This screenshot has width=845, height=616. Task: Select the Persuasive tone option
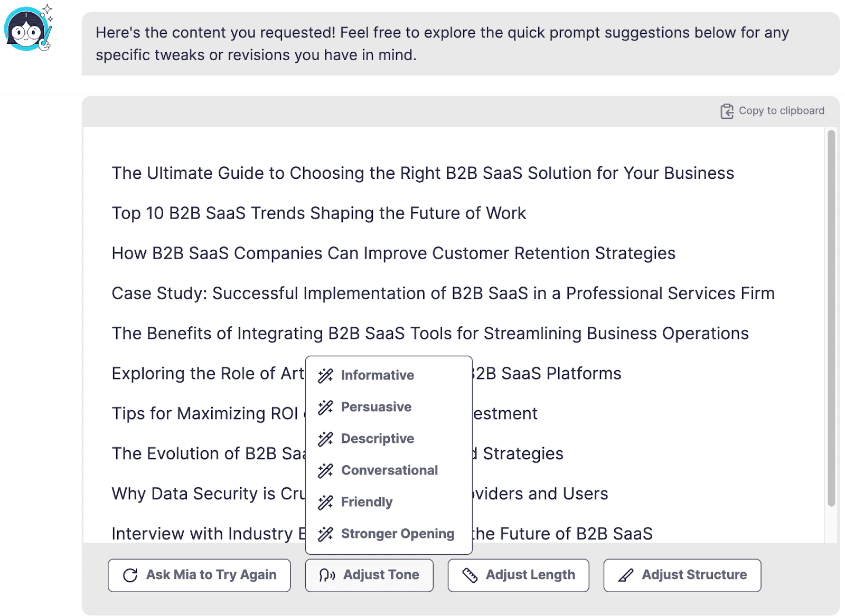pos(376,406)
